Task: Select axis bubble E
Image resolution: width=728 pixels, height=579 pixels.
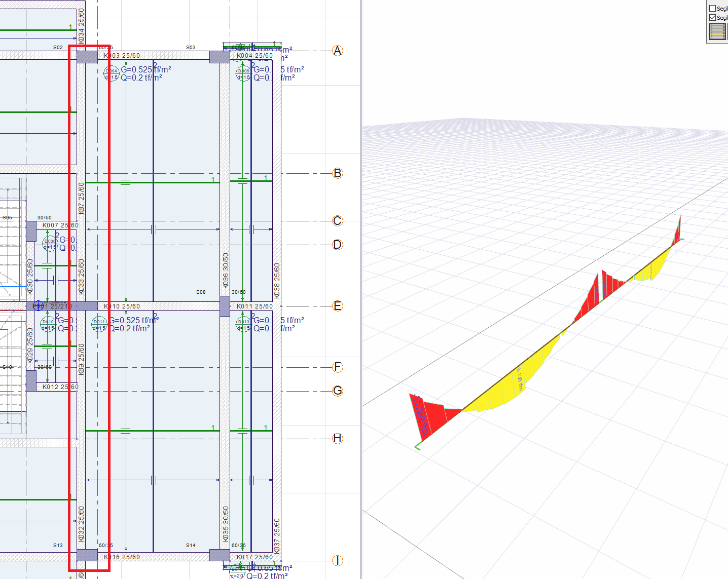Action: (338, 306)
